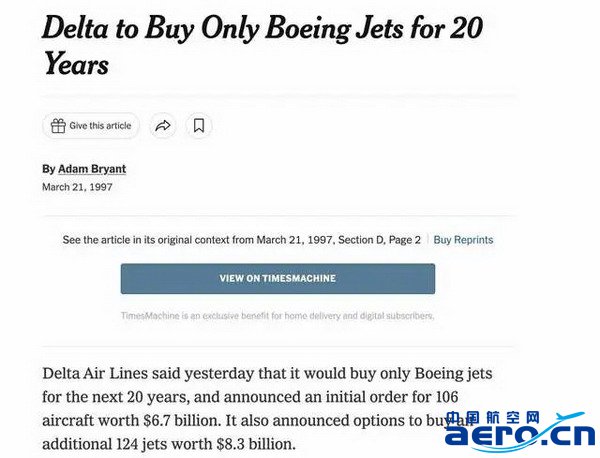Follow the Buy Reprints link

463,240
